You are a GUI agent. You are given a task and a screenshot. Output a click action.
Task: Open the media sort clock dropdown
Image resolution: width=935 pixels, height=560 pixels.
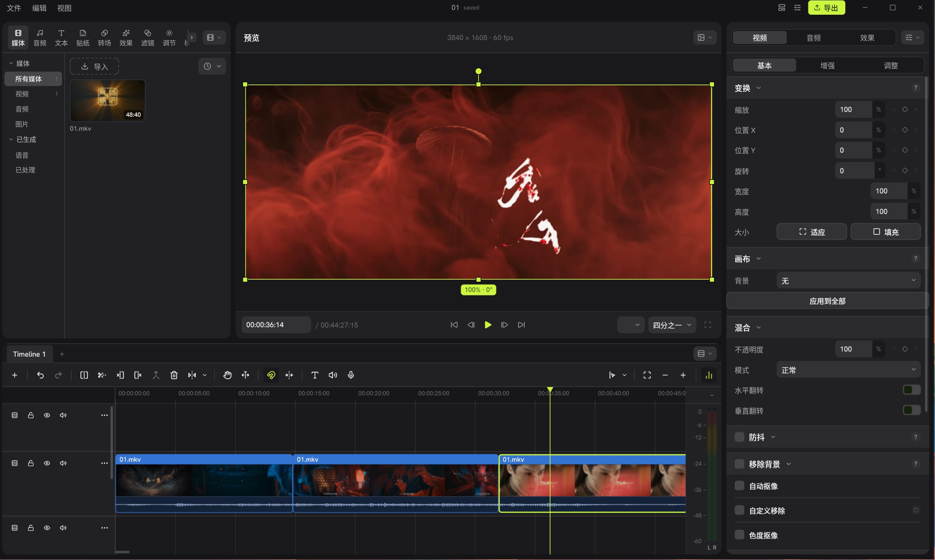coord(212,66)
